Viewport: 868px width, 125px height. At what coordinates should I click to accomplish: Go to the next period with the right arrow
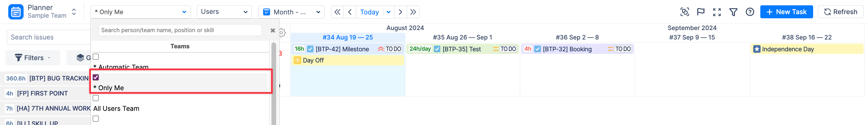[400, 12]
